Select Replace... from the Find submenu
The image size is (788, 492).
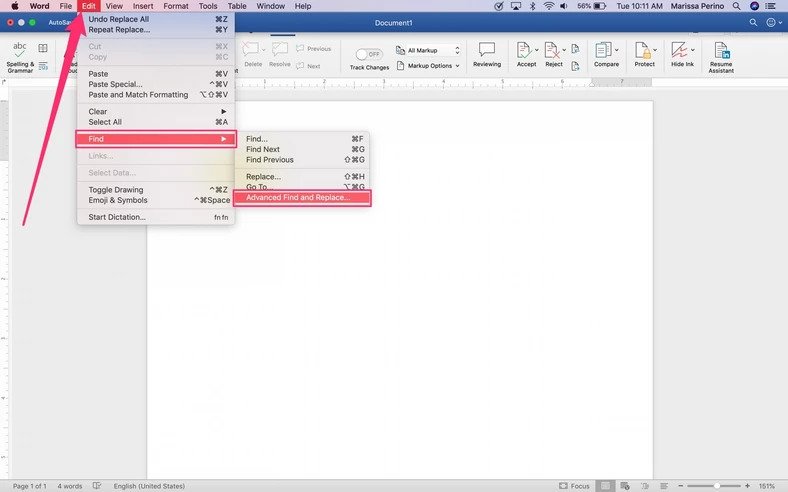pos(304,176)
